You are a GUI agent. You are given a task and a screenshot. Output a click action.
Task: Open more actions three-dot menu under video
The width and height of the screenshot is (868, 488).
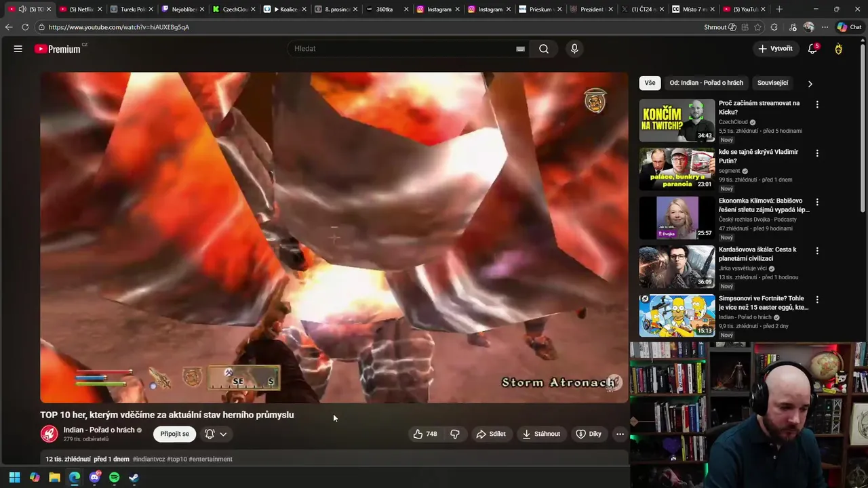click(620, 434)
